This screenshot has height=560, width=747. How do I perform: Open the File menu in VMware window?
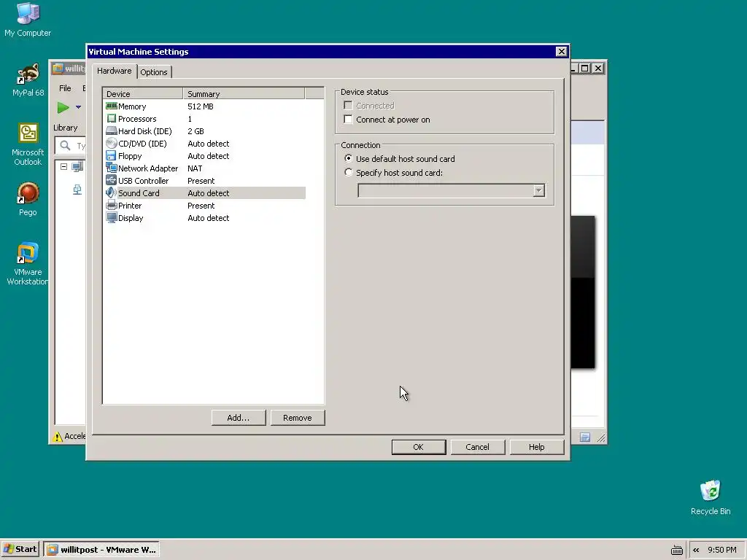click(x=65, y=88)
